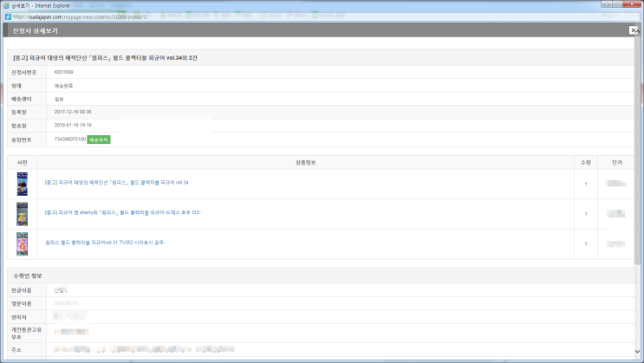
Task: Click the 수량 column header
Action: (586, 163)
